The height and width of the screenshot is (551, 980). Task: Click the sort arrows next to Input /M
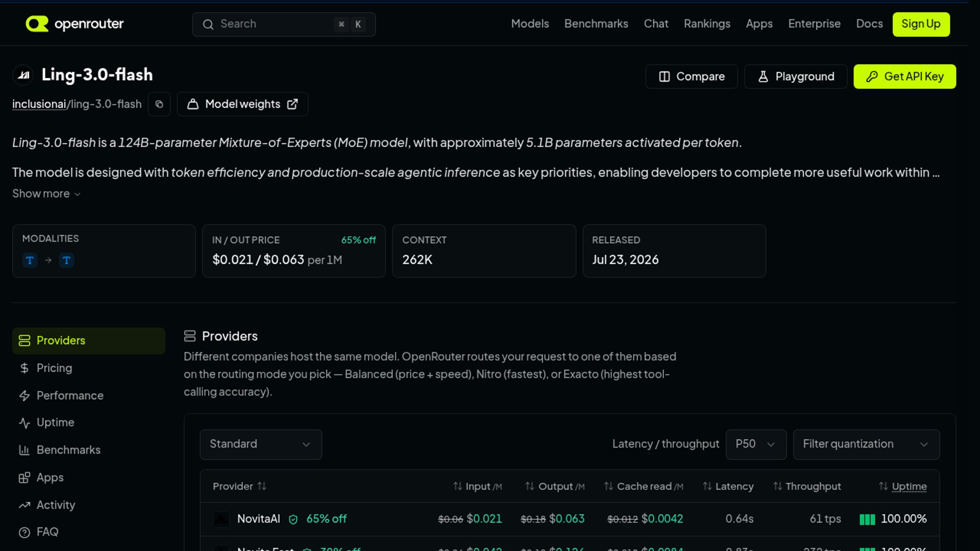pyautogui.click(x=458, y=486)
